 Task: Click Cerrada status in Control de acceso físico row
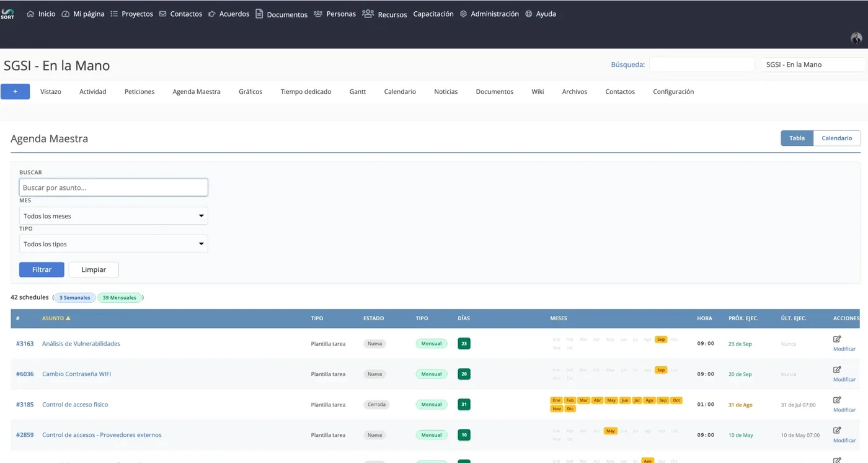[x=376, y=404]
